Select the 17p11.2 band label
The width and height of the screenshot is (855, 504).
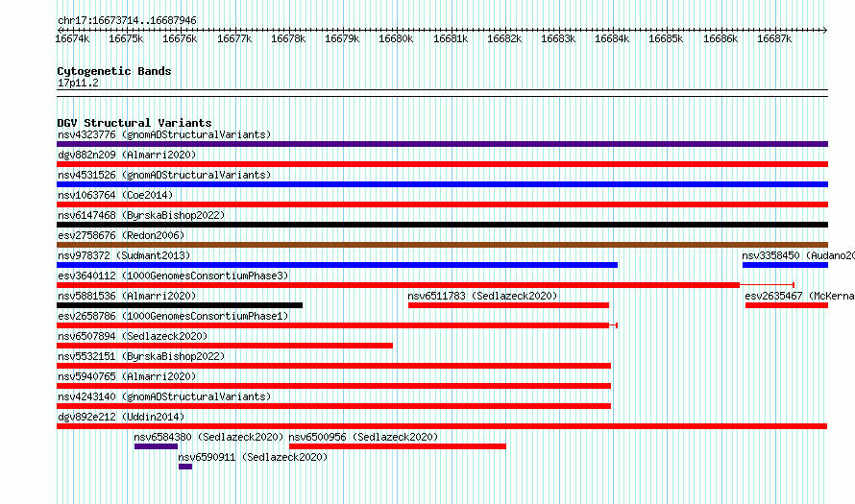click(78, 83)
